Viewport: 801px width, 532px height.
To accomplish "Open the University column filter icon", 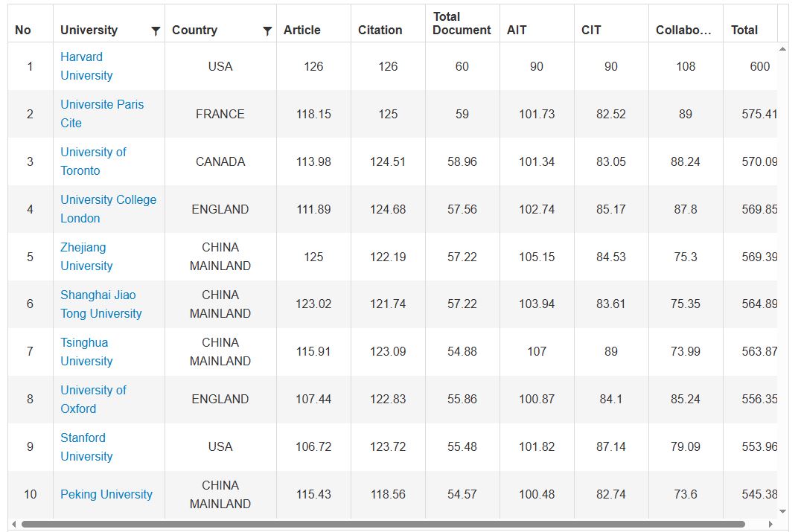I will click(x=156, y=31).
